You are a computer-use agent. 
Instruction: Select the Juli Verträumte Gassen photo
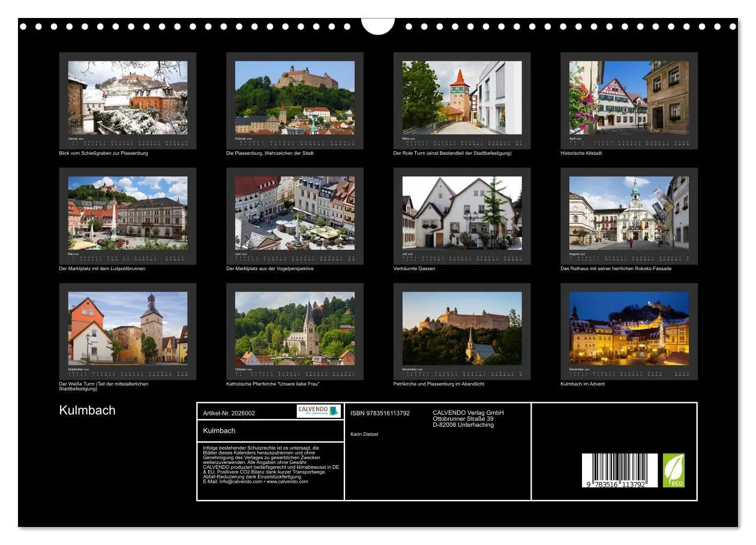click(462, 213)
